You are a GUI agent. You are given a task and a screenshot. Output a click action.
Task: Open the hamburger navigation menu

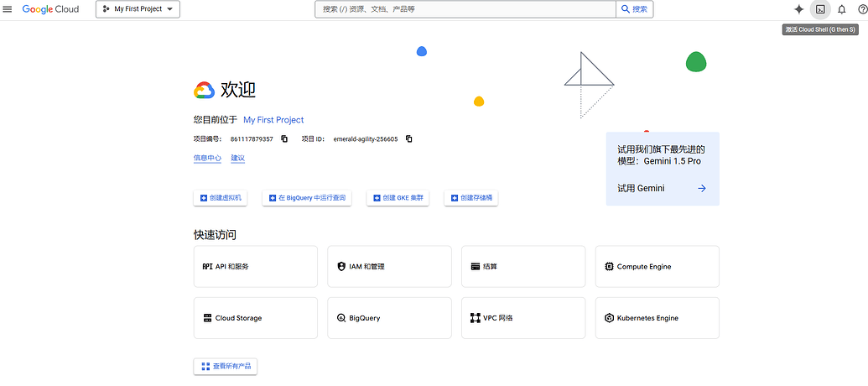[8, 9]
